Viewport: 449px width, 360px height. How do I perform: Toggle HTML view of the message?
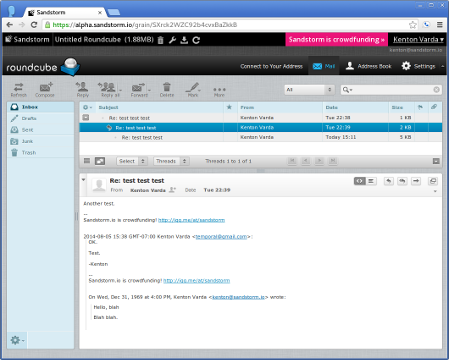359,181
